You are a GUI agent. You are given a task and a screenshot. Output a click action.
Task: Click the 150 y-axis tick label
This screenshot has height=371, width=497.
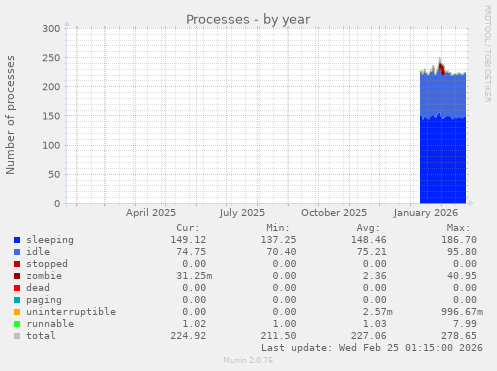tap(51, 116)
